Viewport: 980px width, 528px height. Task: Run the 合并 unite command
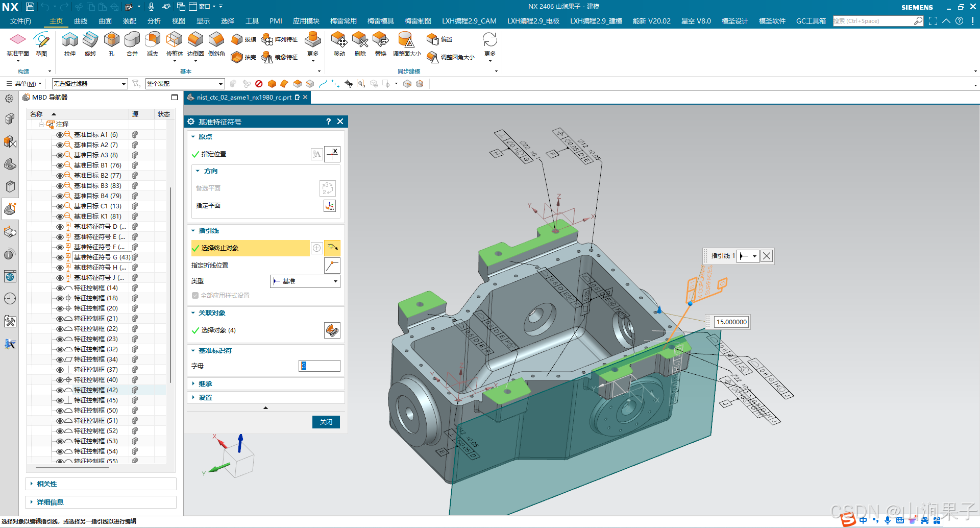point(132,44)
